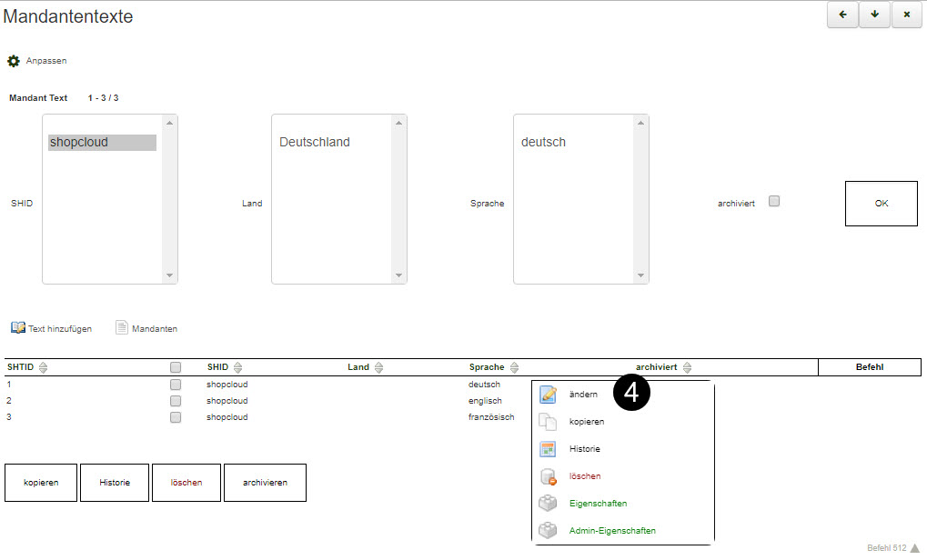Click the left arrow navigation button

pos(842,15)
